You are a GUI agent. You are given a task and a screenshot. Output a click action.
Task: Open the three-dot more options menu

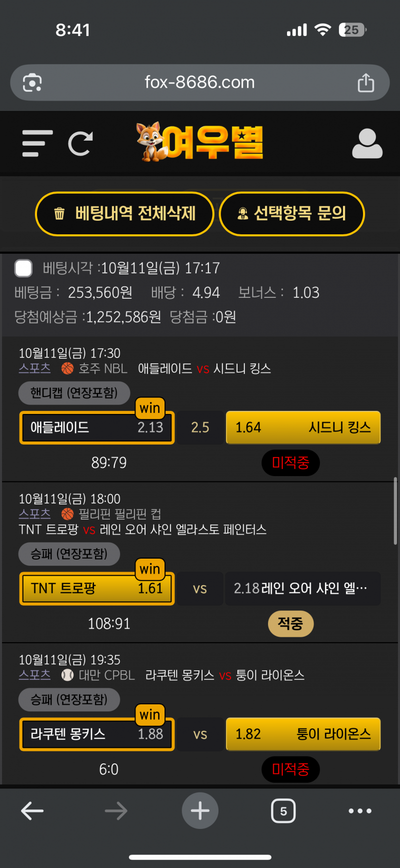pos(360,811)
